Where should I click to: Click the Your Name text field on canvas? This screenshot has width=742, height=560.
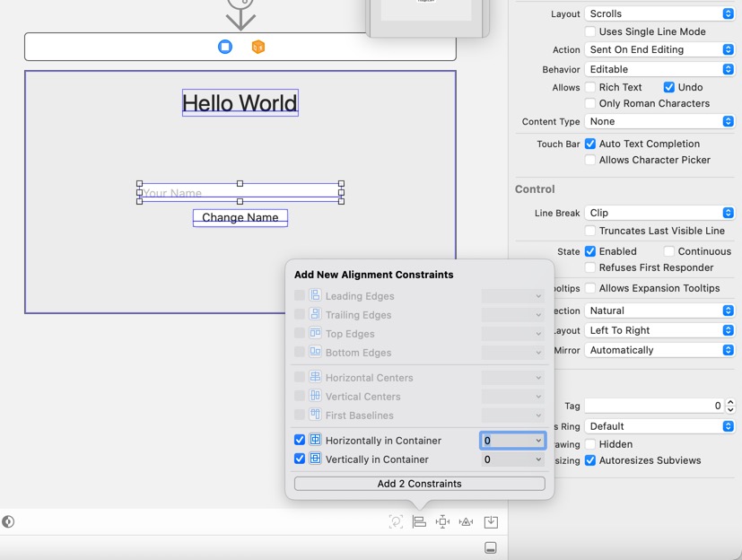(x=240, y=192)
